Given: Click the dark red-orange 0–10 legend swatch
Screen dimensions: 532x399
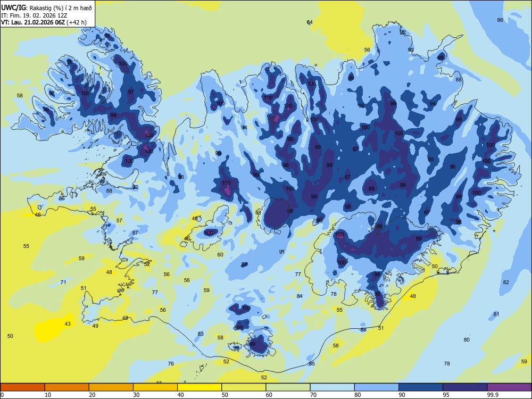Looking at the screenshot, I should 22,387.
